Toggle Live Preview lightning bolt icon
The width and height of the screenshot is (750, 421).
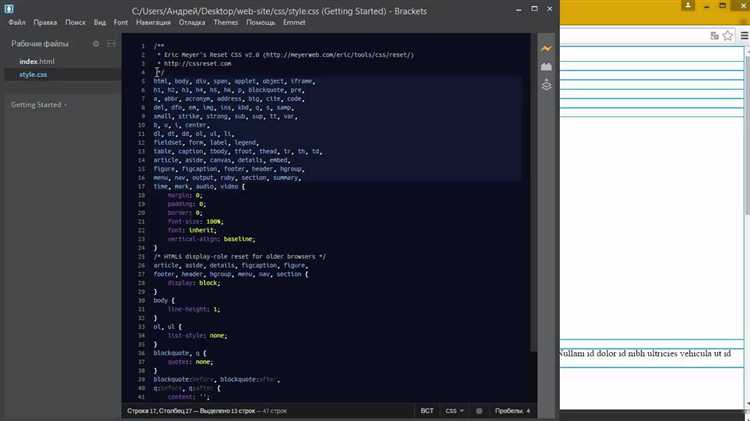546,48
